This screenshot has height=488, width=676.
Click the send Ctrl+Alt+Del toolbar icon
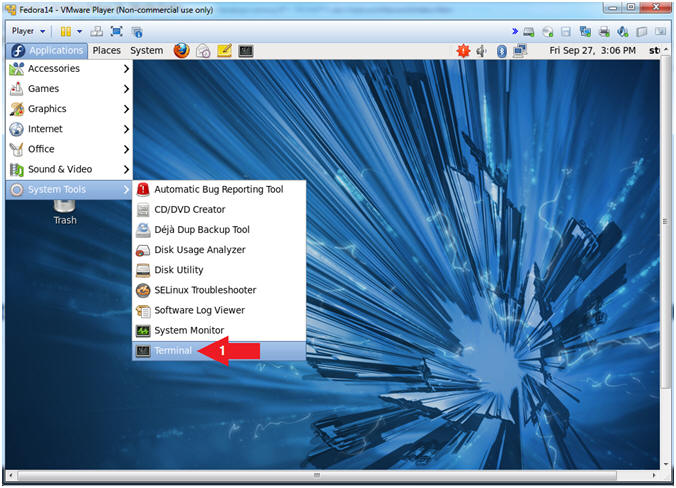[97, 31]
